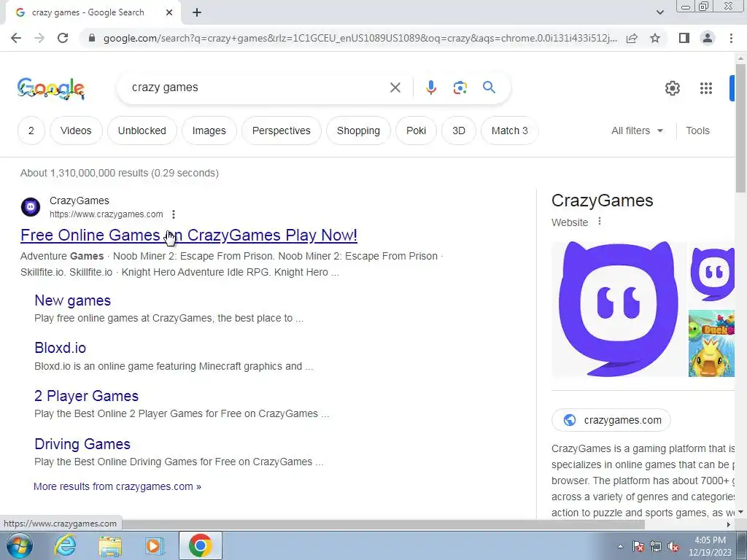The width and height of the screenshot is (747, 560).
Task: Click the Action Center flag tray icon
Action: [638, 546]
